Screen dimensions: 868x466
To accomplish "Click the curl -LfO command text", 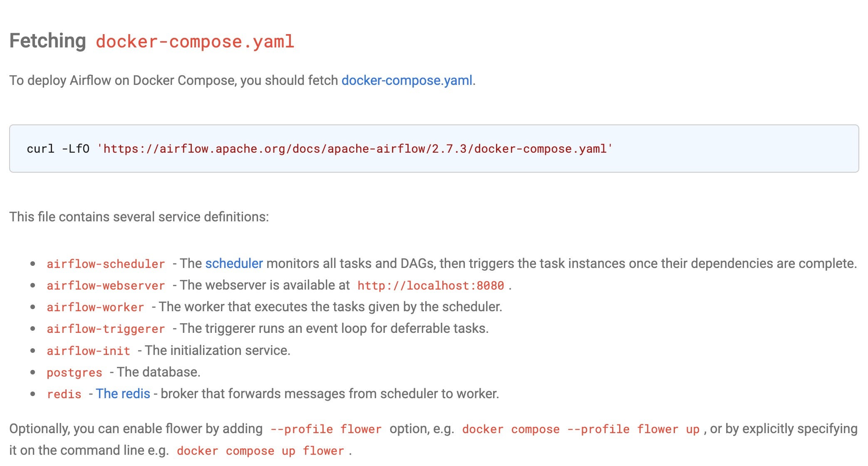I will pyautogui.click(x=58, y=149).
